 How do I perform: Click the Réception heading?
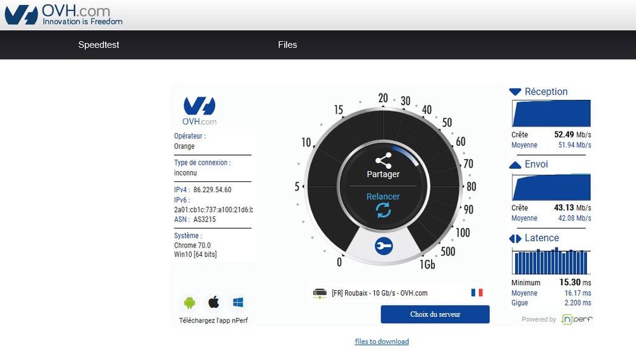(546, 92)
